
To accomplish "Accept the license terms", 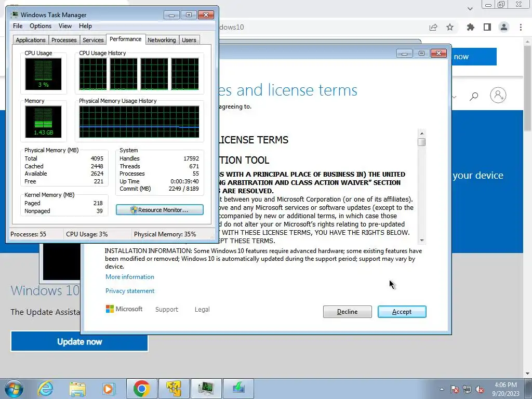I will [x=402, y=312].
